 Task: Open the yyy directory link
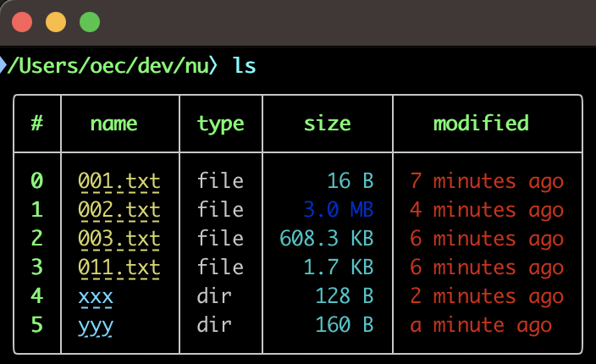(x=96, y=327)
